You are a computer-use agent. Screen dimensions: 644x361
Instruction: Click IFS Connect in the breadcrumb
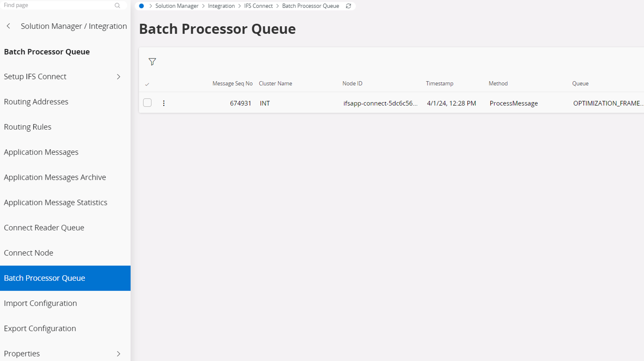click(x=259, y=6)
